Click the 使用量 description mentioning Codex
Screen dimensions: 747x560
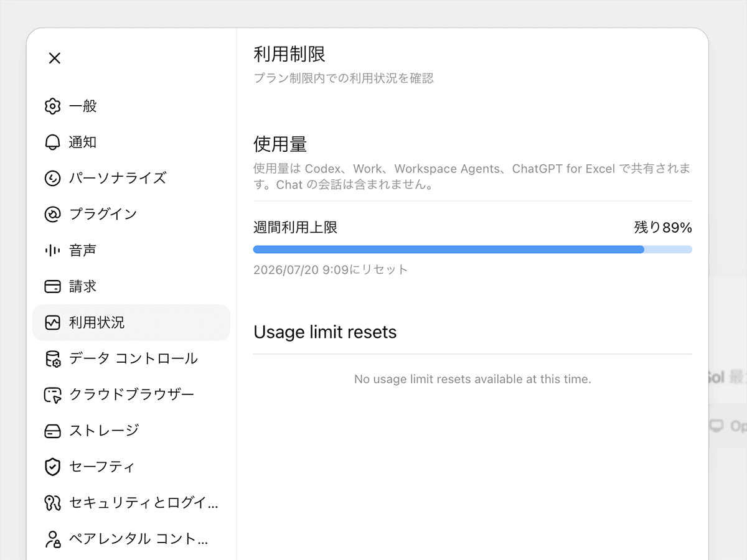[x=472, y=177]
